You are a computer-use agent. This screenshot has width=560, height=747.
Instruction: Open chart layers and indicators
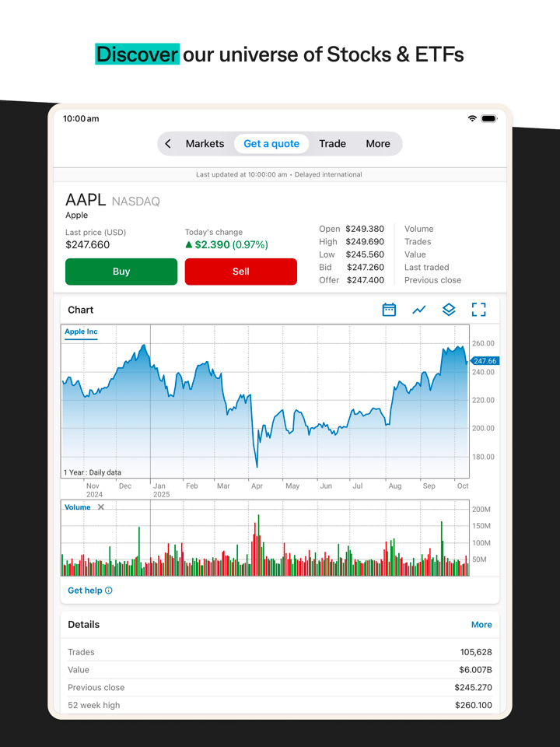coord(449,310)
